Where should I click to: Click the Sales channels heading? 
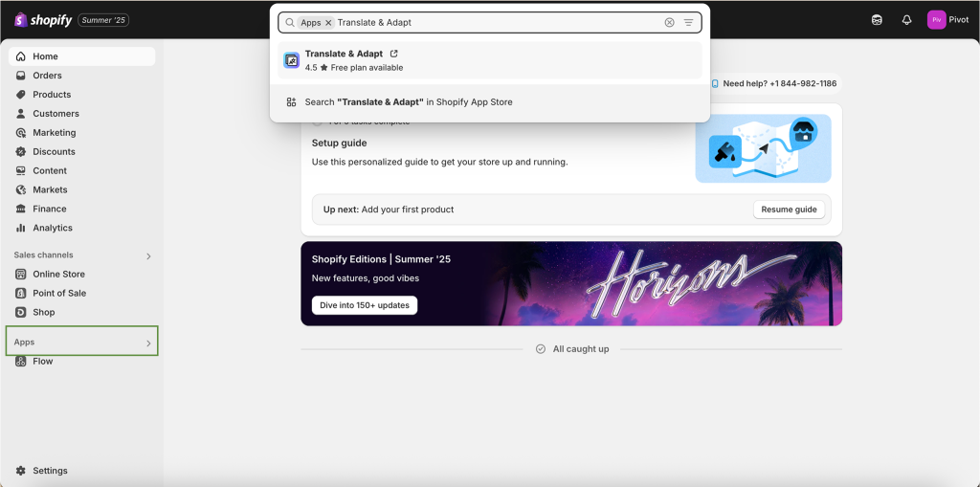coord(43,255)
